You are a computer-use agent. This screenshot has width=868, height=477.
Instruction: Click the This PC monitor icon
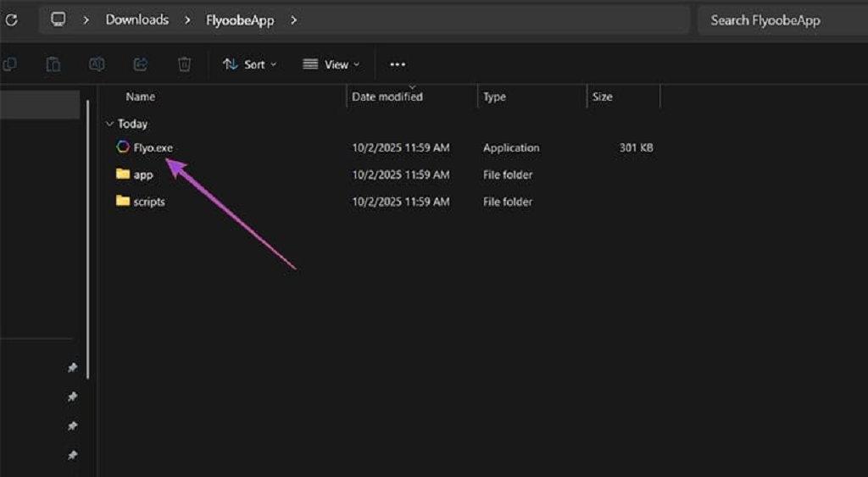[58, 19]
